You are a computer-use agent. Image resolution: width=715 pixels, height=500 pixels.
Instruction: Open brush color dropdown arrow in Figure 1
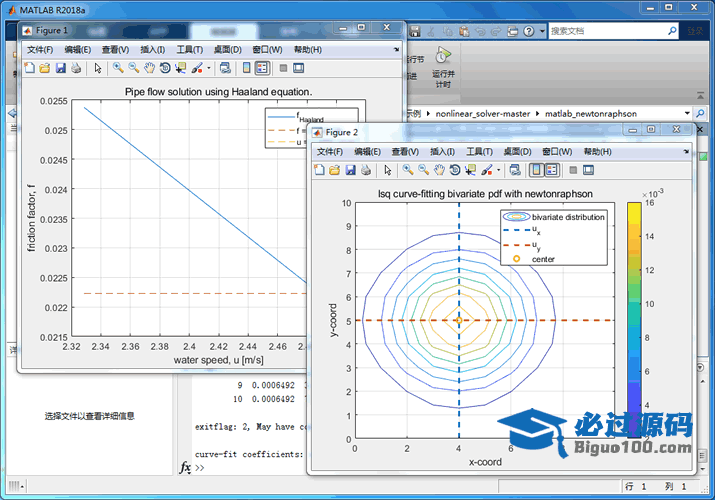tap(209, 68)
